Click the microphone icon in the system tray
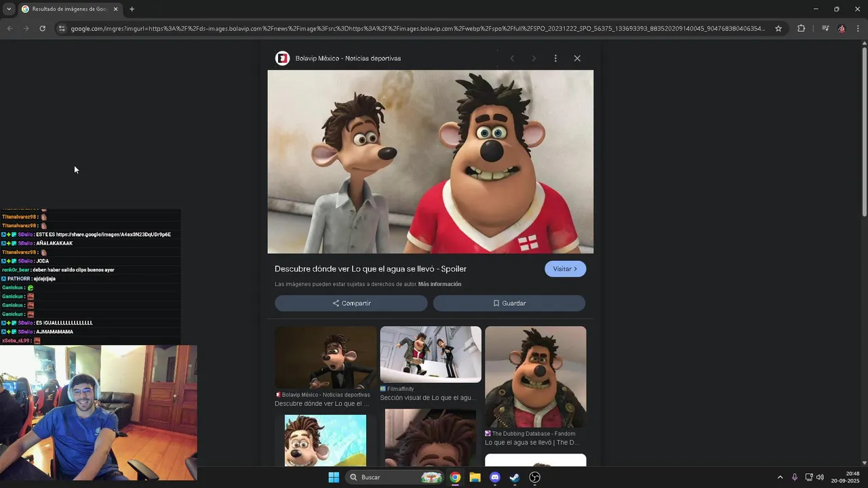 tap(794, 477)
